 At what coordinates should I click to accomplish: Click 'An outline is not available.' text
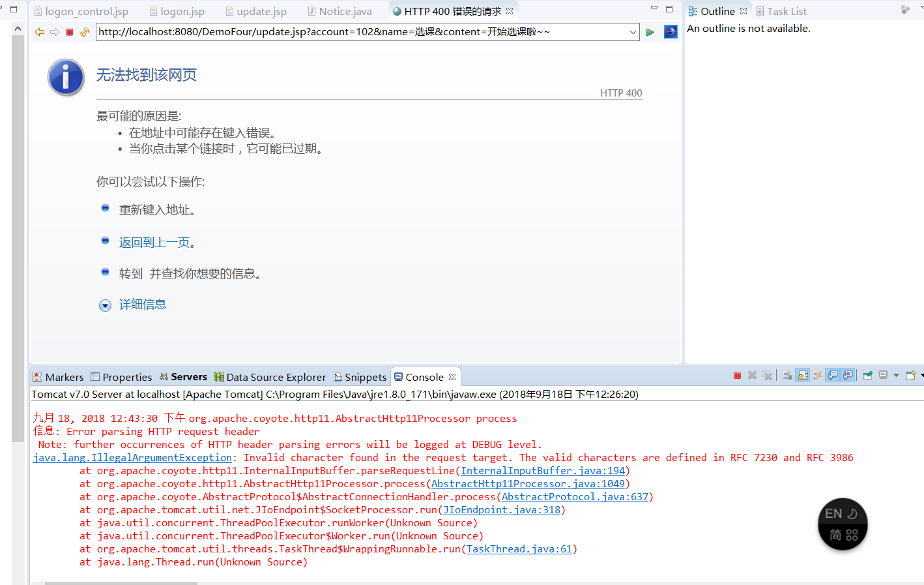click(749, 29)
